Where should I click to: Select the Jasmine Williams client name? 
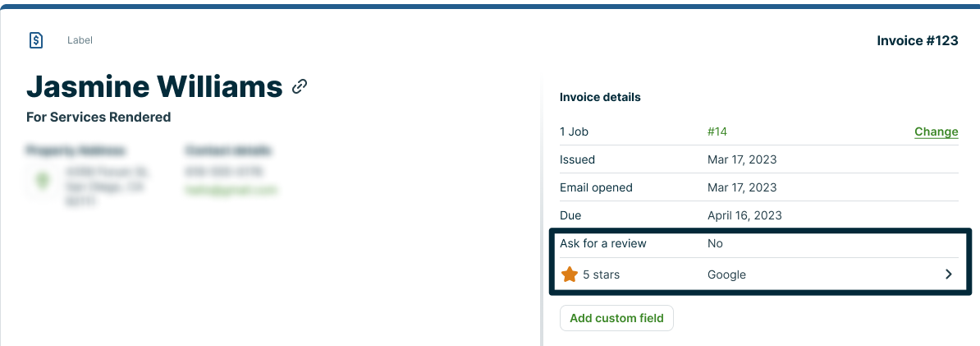(154, 85)
